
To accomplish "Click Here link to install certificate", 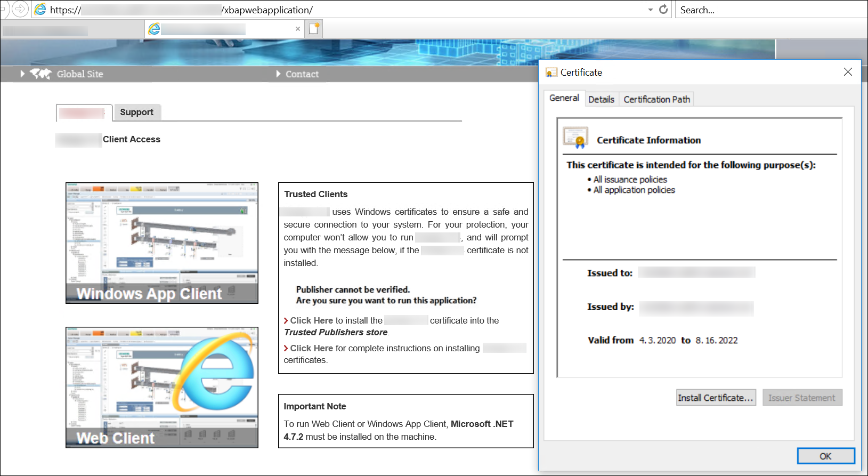I will click(311, 321).
